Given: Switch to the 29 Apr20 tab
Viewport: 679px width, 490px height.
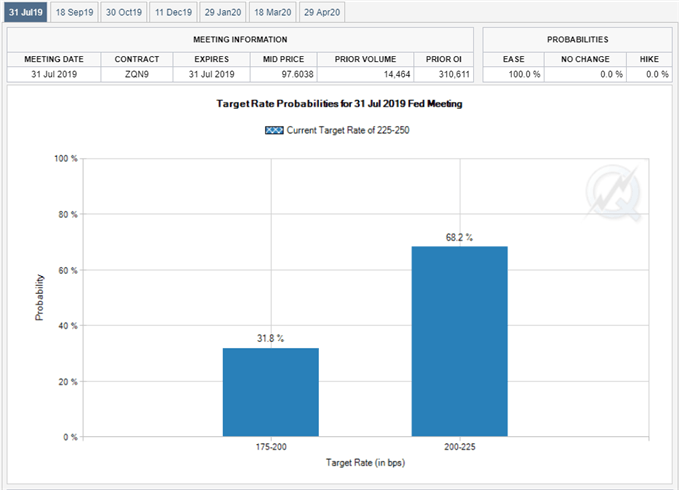Looking at the screenshot, I should point(322,12).
